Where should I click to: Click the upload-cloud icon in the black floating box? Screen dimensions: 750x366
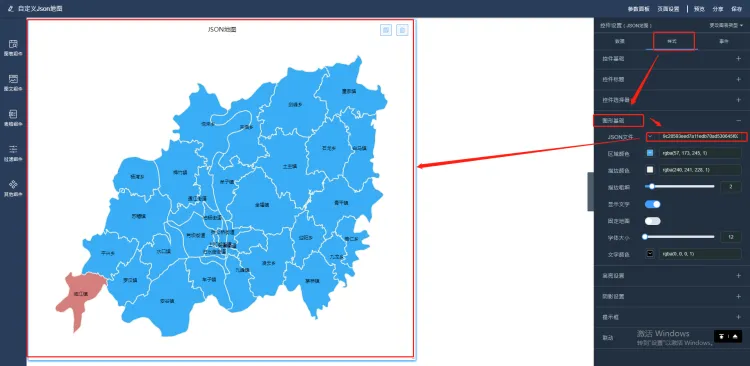click(735, 336)
